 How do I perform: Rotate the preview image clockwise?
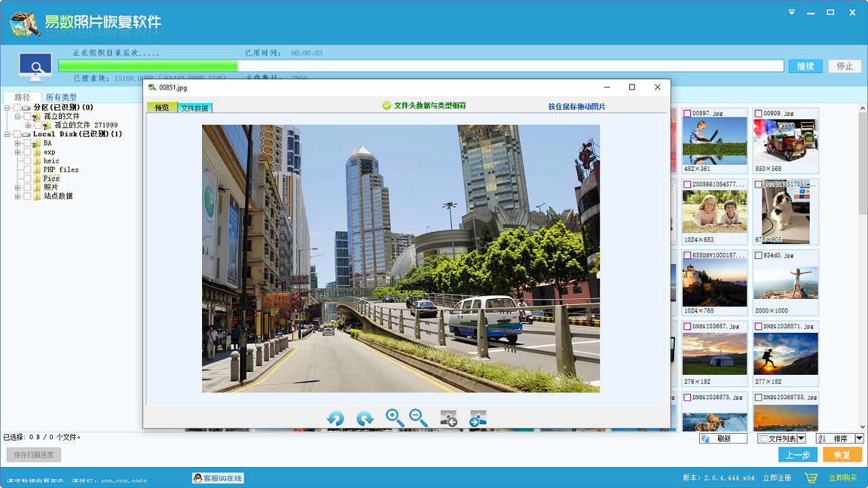365,419
